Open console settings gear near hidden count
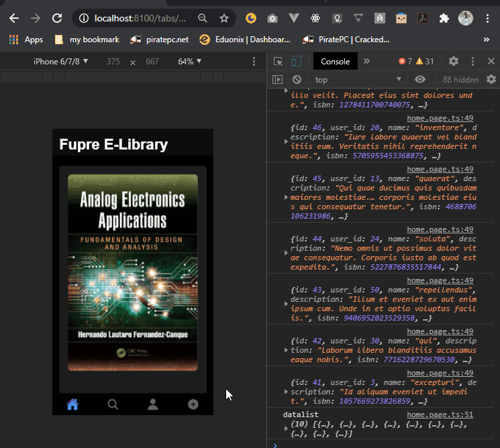The image size is (500, 448). click(491, 80)
